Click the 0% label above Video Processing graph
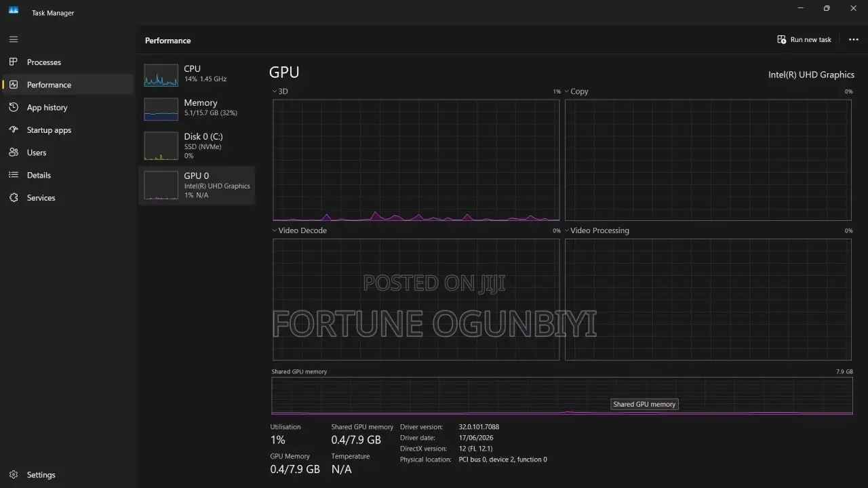This screenshot has width=868, height=488. (x=848, y=231)
